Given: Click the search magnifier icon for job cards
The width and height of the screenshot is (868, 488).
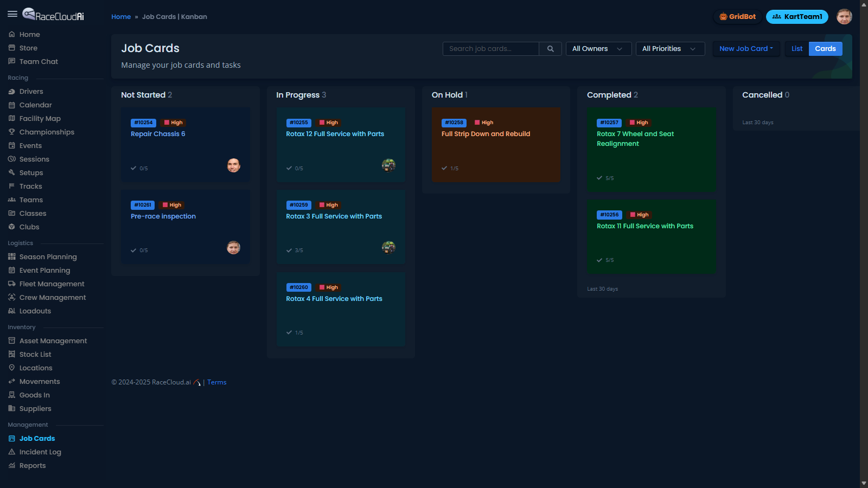Looking at the screenshot, I should point(550,48).
